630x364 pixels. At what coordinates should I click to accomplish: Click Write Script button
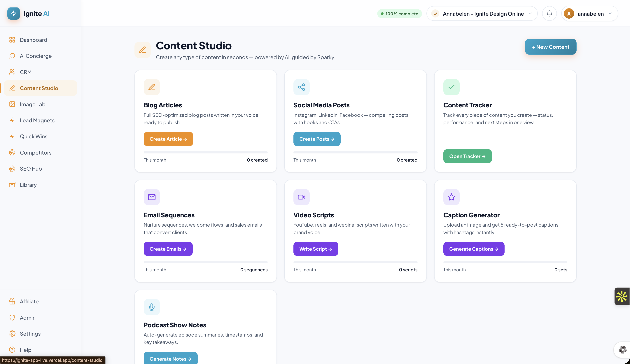click(316, 249)
